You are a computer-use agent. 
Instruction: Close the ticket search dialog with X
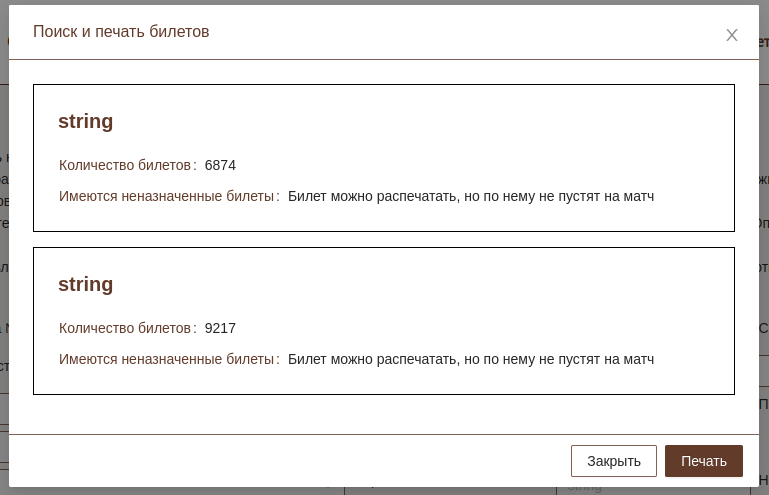732,35
